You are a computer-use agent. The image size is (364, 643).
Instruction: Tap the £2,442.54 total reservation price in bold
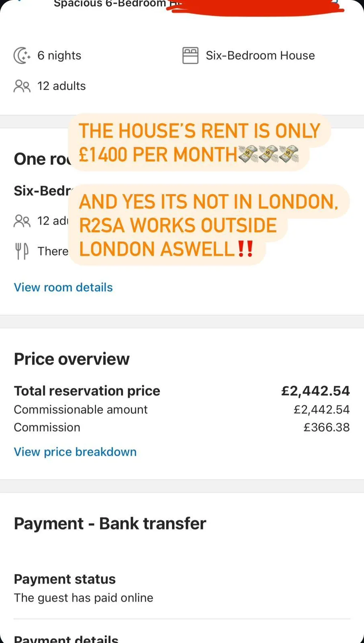315,391
